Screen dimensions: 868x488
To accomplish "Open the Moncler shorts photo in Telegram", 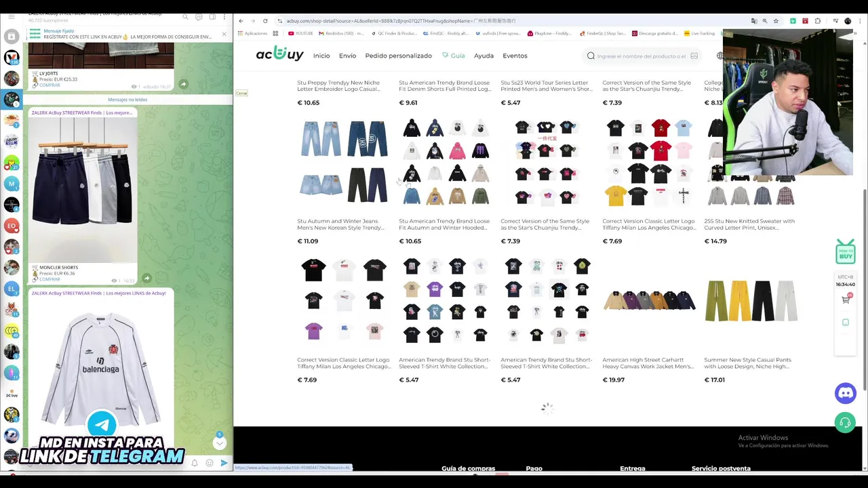I will tap(83, 190).
